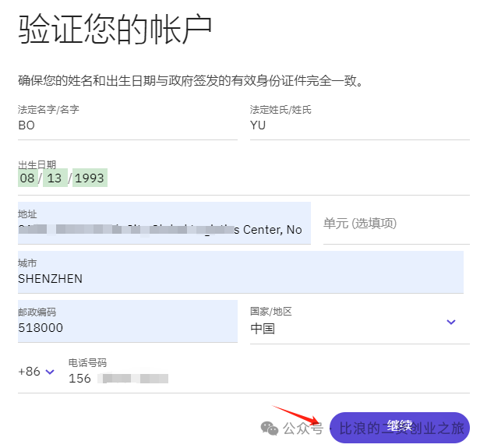Expand the country chevron arrow icon
Image resolution: width=480 pixels, height=448 pixels.
tap(451, 322)
